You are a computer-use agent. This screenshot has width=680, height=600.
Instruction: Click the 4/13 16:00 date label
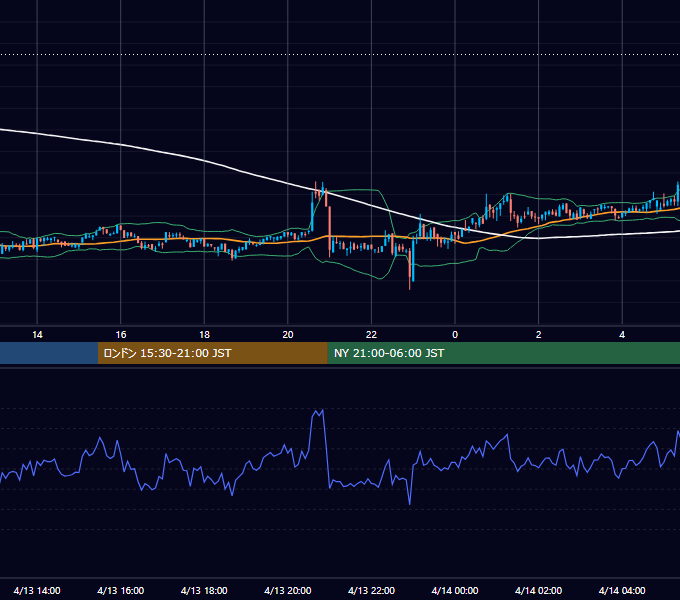tap(121, 590)
